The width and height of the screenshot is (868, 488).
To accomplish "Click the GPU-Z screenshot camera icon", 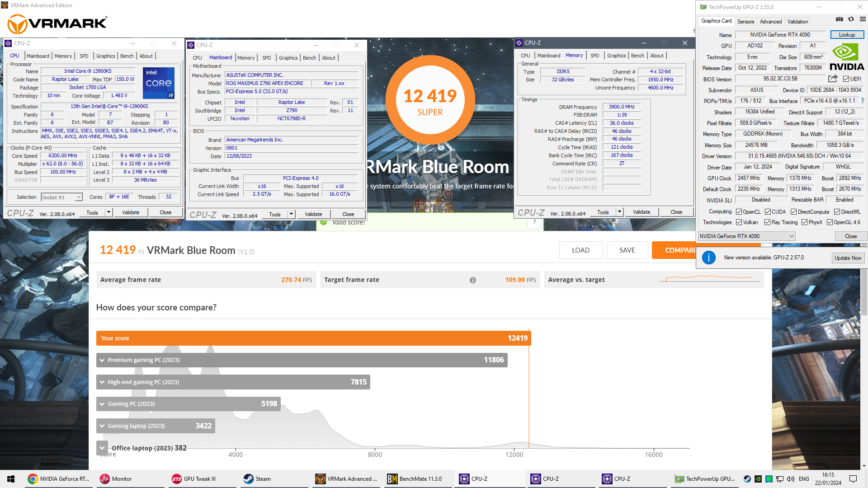I will [840, 19].
